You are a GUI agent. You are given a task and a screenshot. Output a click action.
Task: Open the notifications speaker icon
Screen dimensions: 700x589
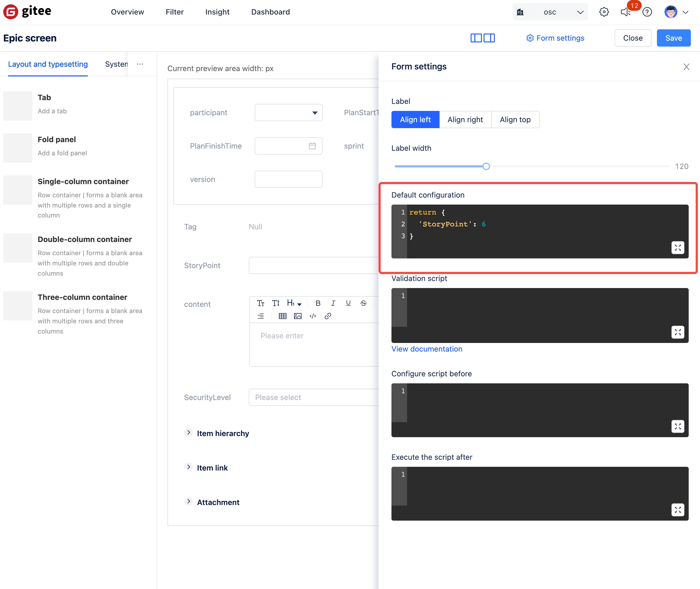pos(625,12)
